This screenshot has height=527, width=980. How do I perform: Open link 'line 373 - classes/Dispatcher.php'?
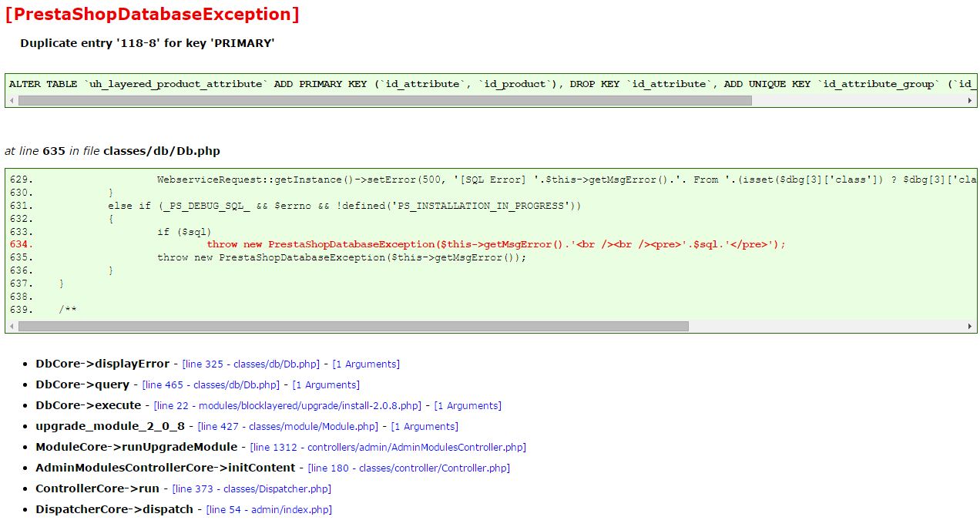pos(251,489)
